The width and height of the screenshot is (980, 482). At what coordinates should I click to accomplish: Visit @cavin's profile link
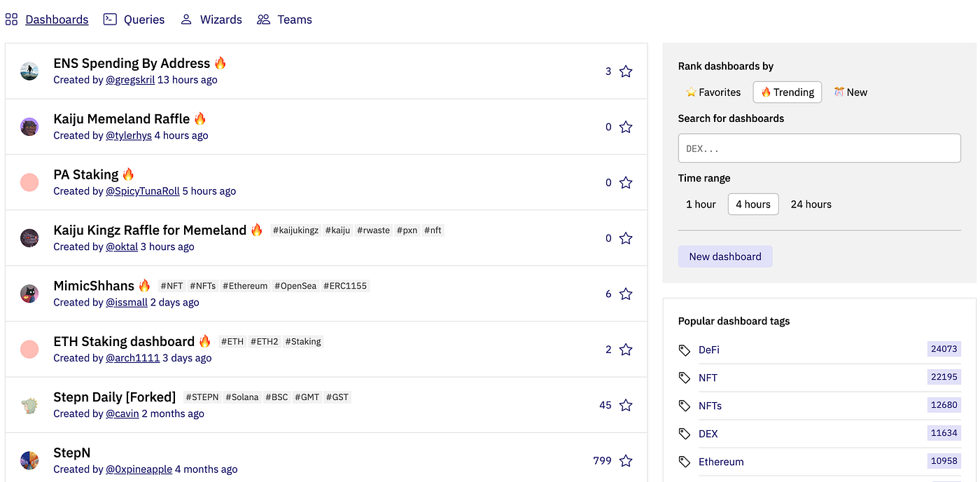122,413
